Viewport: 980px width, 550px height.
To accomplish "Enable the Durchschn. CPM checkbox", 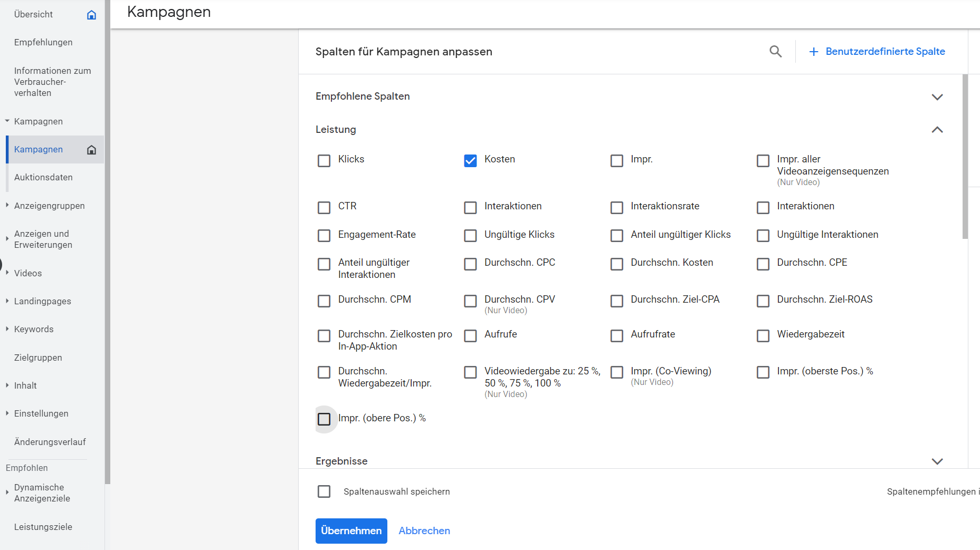I will coord(324,301).
